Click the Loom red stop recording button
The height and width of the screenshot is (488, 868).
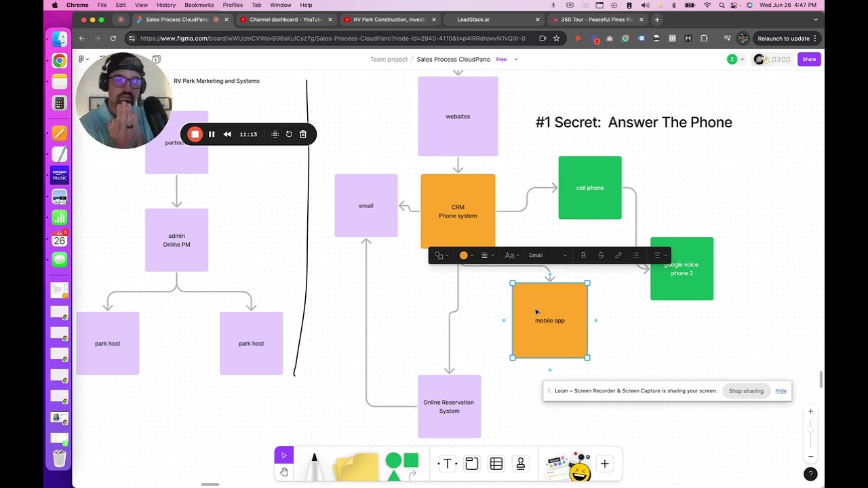coord(195,134)
